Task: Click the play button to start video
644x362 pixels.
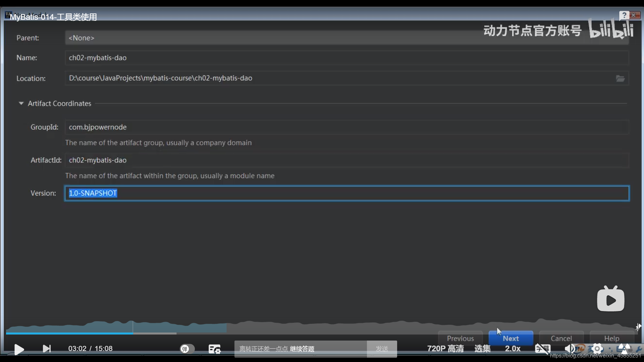Action: click(19, 349)
